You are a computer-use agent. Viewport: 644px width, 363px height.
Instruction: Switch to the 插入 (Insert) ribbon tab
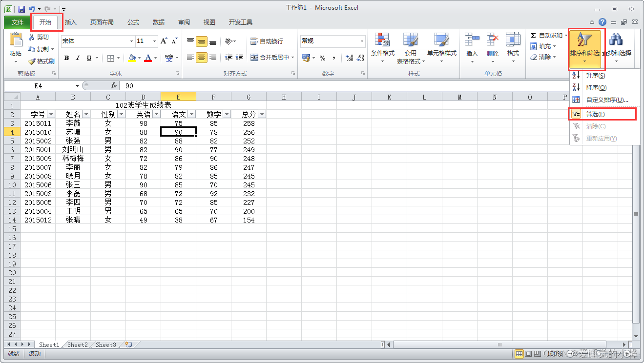click(71, 22)
